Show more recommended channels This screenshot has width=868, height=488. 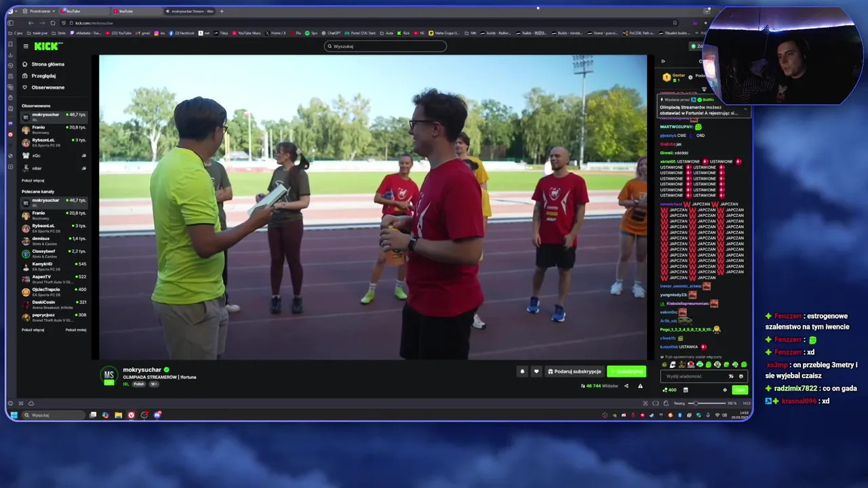33,329
